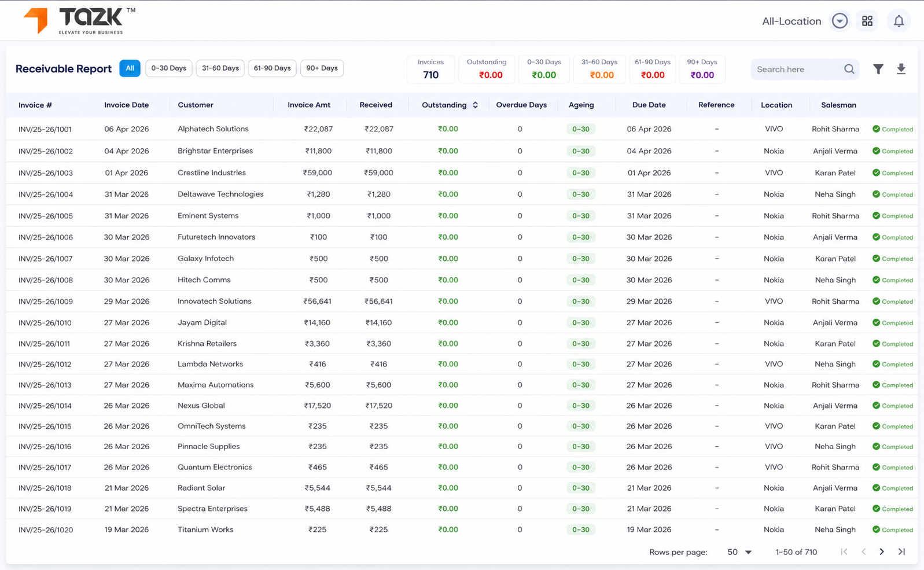Viewport: 924px width, 570px height.
Task: Click the Invoices 710 summary card
Action: (x=430, y=69)
